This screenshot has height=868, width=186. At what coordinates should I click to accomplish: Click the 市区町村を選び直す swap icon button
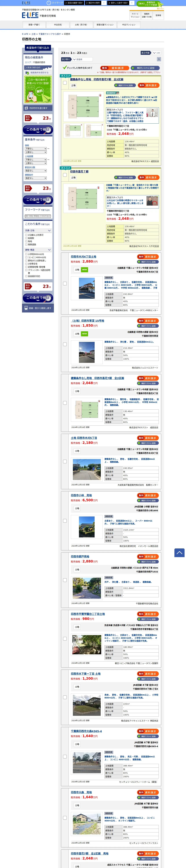(38, 108)
